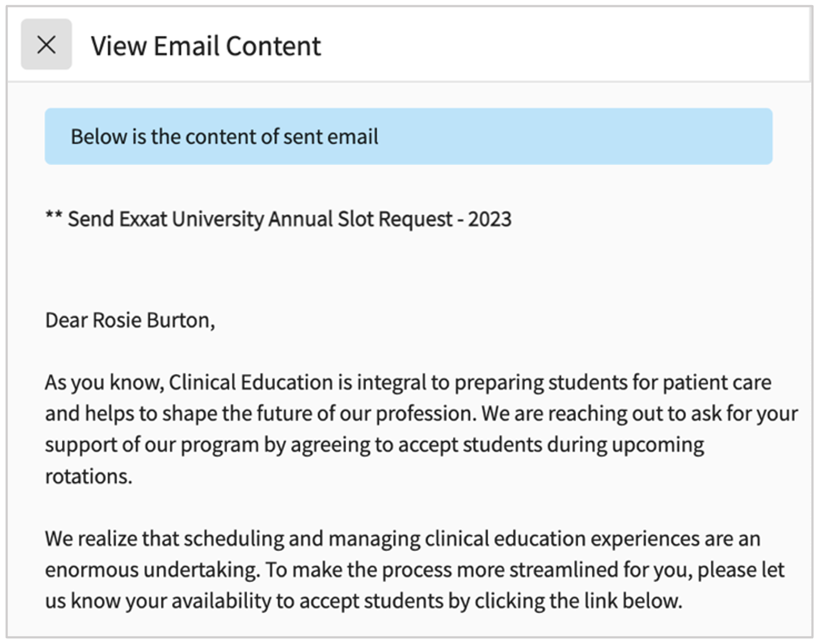Click the blue 'Below is the content' banner
Viewport: 818px width, 644px height.
point(408,137)
